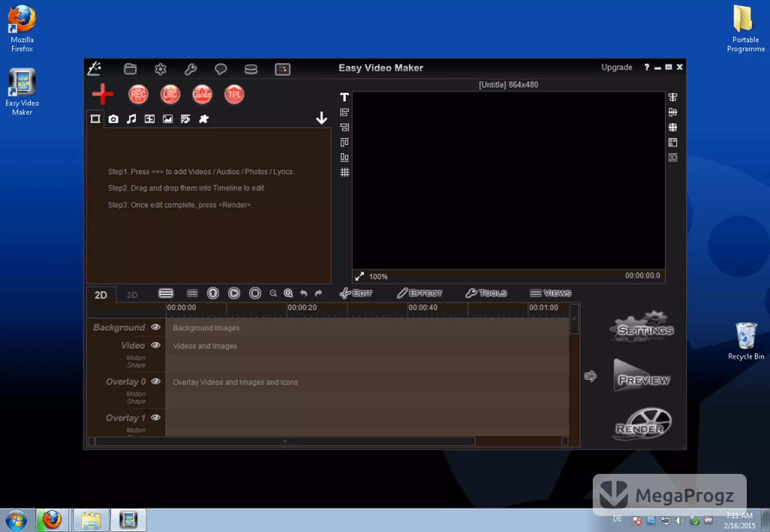Image resolution: width=770 pixels, height=532 pixels.
Task: Select the puzzle piece plugin media tab
Action: tap(204, 119)
